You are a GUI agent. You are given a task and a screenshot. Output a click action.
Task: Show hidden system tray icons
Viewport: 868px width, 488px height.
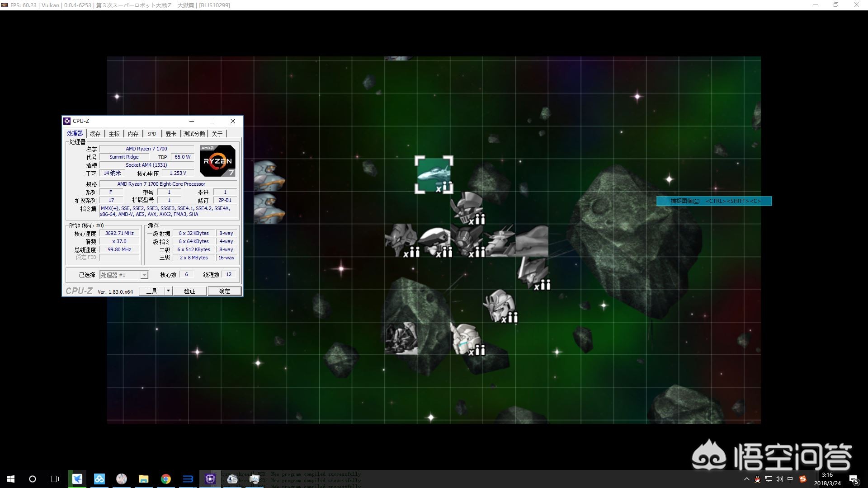click(746, 479)
